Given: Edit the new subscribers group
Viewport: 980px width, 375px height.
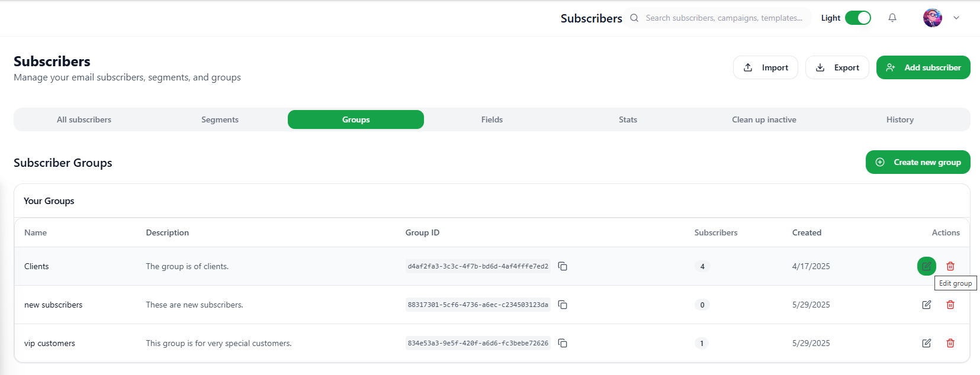Looking at the screenshot, I should click(927, 305).
